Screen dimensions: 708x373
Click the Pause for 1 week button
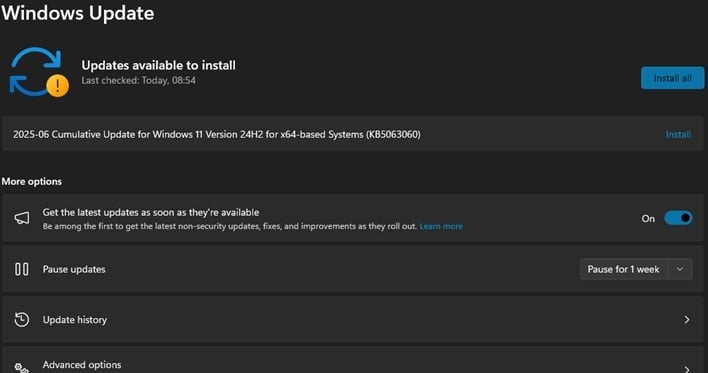pyautogui.click(x=623, y=269)
